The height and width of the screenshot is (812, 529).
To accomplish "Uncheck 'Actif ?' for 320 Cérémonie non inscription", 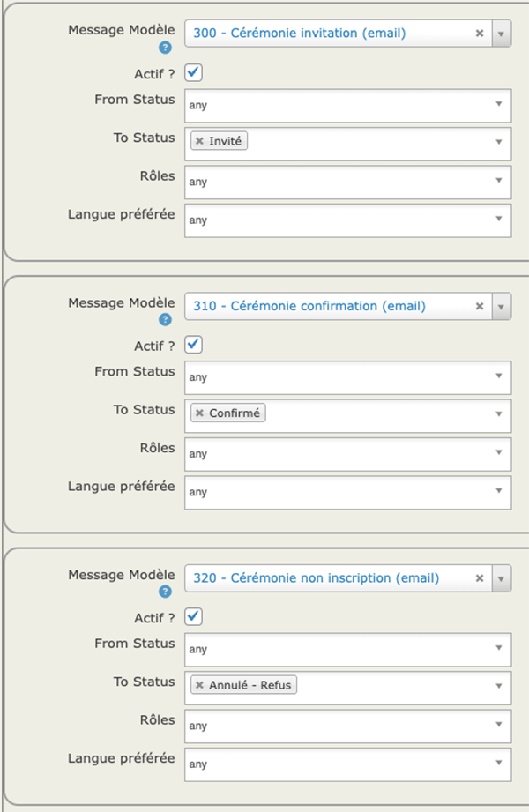I will (194, 616).
